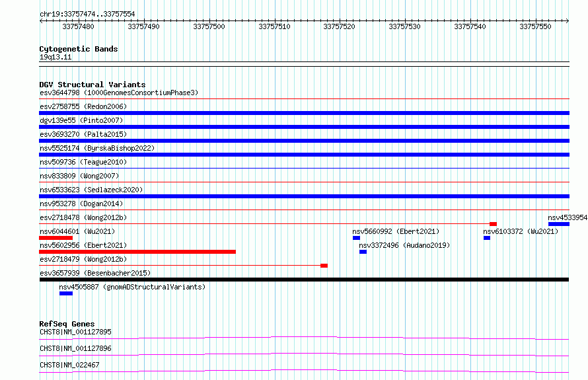The image size is (588, 380).
Task: Click the nsv6103372 (Wu2021) label
Action: coord(521,231)
